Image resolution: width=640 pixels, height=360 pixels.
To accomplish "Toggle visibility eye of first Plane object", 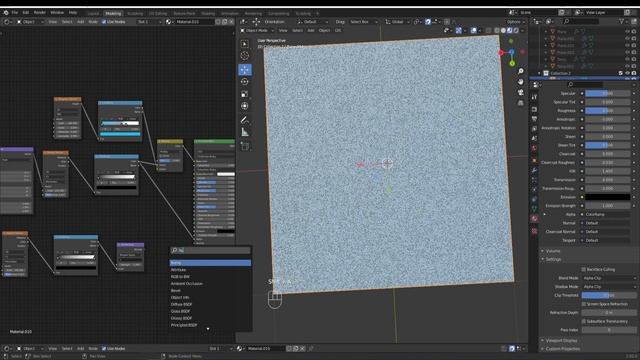I will [627, 31].
